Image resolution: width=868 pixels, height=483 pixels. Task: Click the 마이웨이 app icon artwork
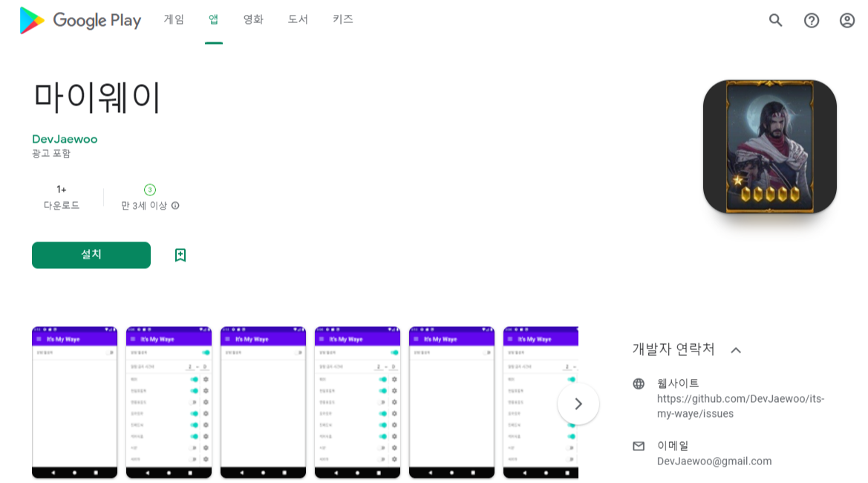(769, 146)
